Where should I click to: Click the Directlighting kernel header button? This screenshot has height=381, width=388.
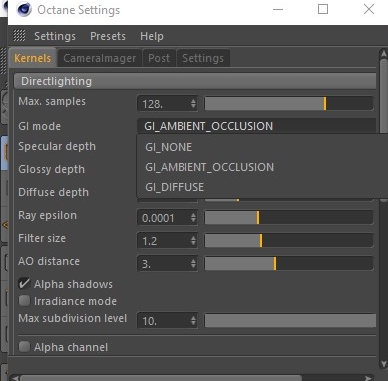[195, 81]
